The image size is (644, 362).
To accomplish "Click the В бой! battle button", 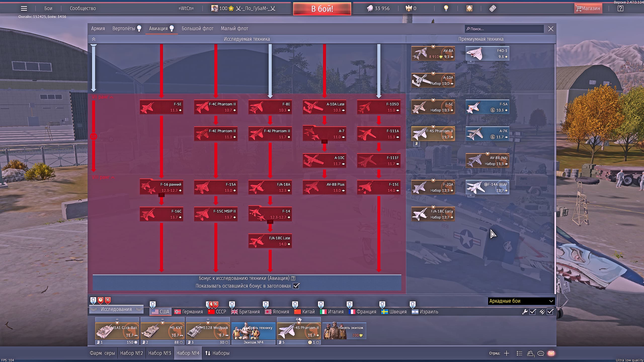I will pos(322,9).
